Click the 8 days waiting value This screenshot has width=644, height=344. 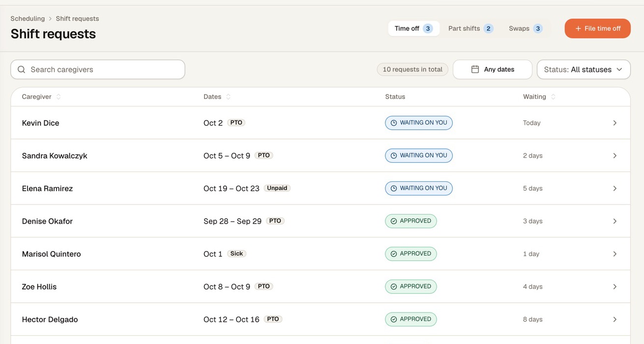point(533,319)
